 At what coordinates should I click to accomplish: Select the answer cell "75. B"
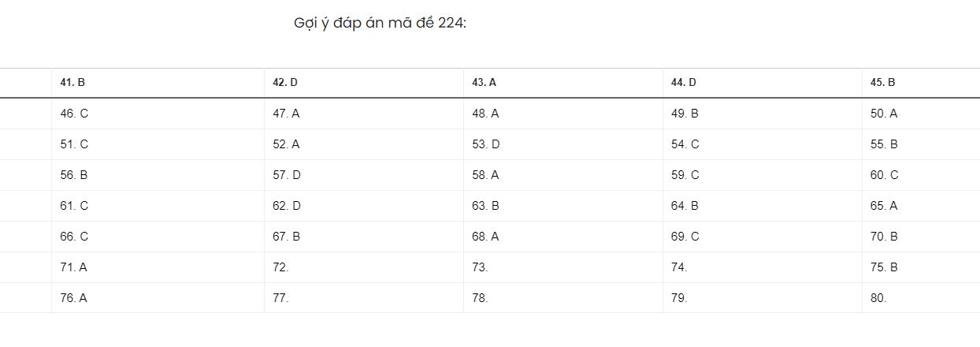pyautogui.click(x=884, y=267)
